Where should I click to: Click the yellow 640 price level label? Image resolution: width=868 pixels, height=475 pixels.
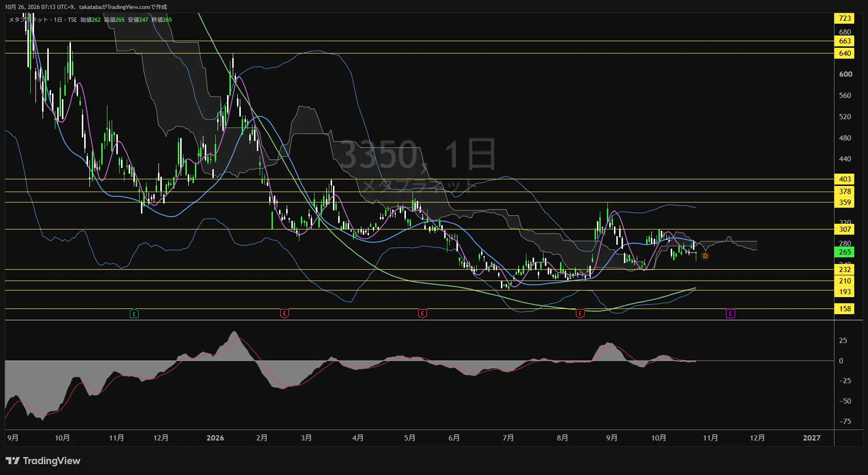844,53
